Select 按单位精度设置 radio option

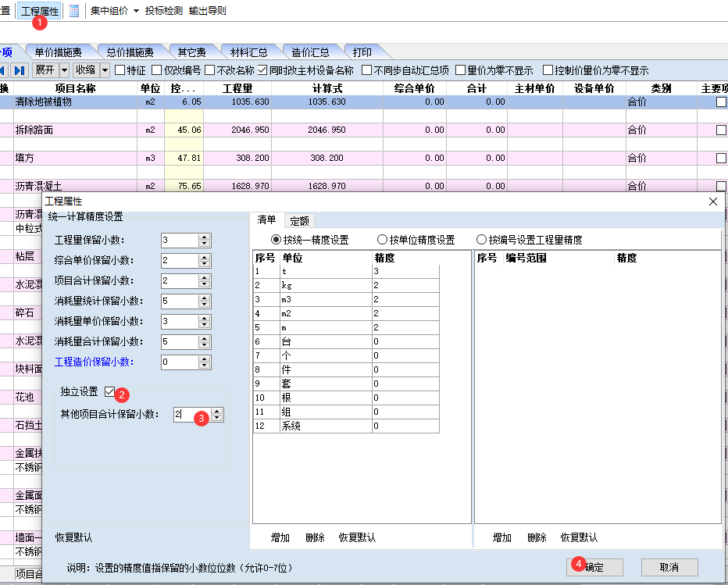click(x=382, y=240)
